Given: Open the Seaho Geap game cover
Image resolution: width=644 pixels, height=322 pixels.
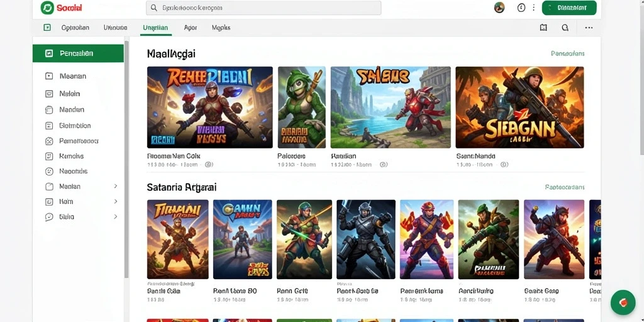Looking at the screenshot, I should [554, 240].
